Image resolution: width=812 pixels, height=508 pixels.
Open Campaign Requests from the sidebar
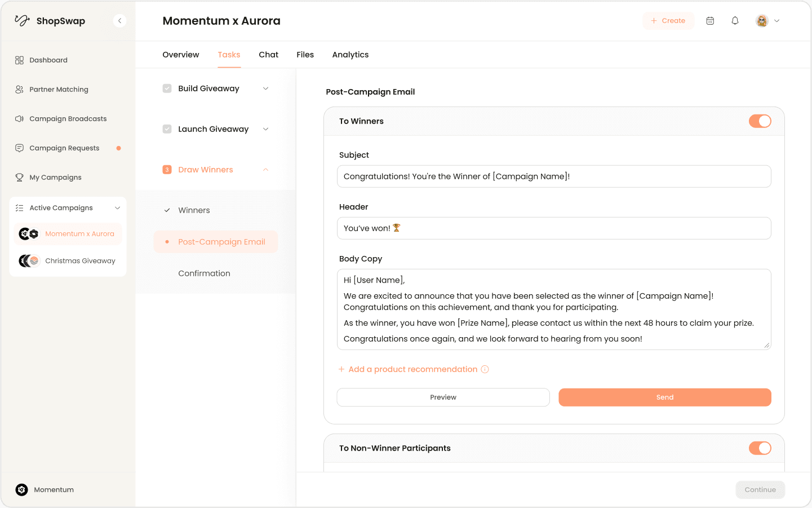(64, 148)
